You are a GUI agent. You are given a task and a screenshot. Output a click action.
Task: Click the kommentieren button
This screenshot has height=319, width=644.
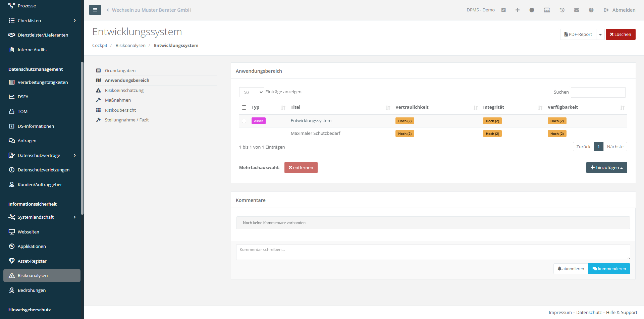pyautogui.click(x=609, y=269)
